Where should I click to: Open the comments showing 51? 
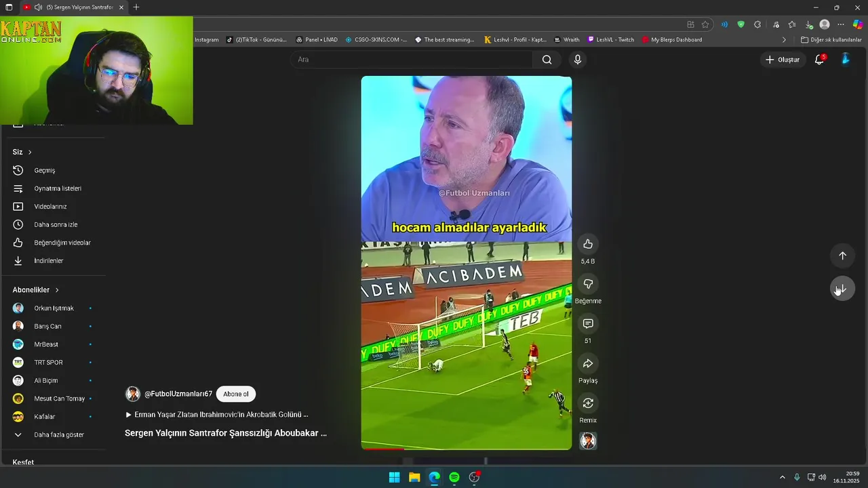pos(588,324)
